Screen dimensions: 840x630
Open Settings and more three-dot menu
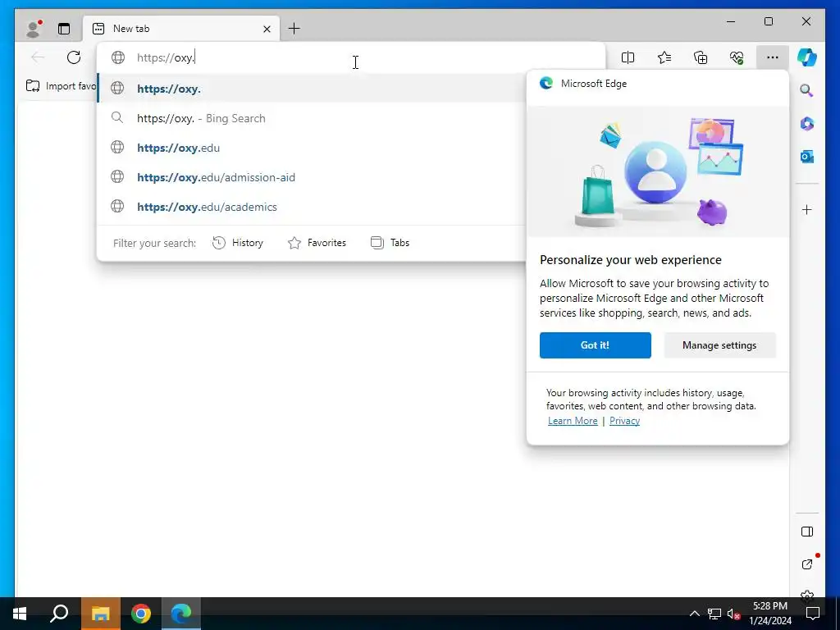pyautogui.click(x=773, y=57)
